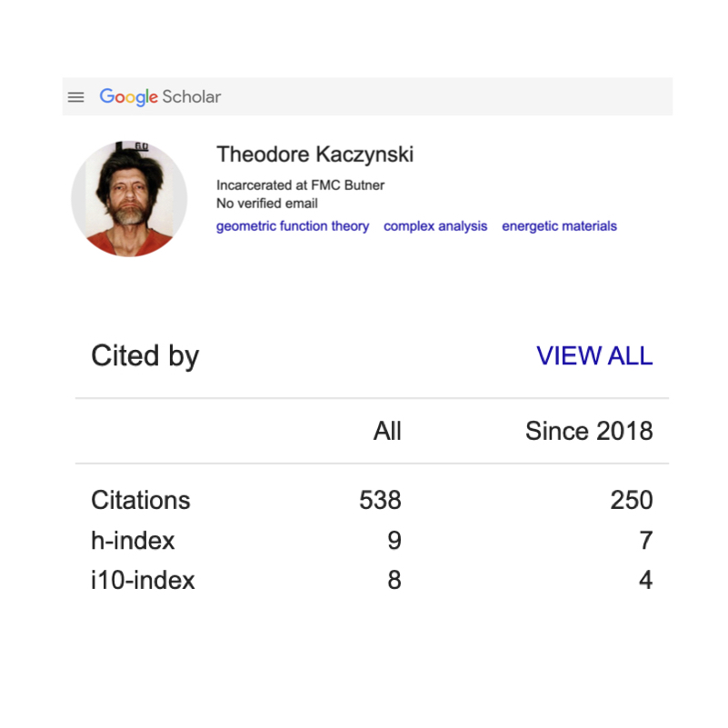728x728 pixels.
Task: Click the 250 citations since 2018 value
Action: [x=632, y=500]
